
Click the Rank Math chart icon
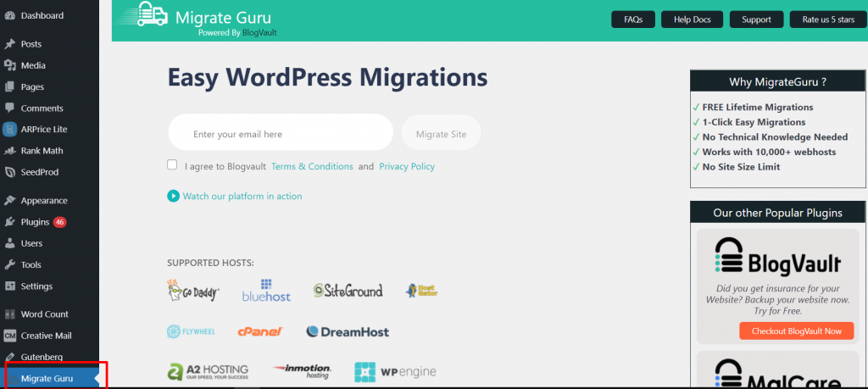click(x=9, y=151)
